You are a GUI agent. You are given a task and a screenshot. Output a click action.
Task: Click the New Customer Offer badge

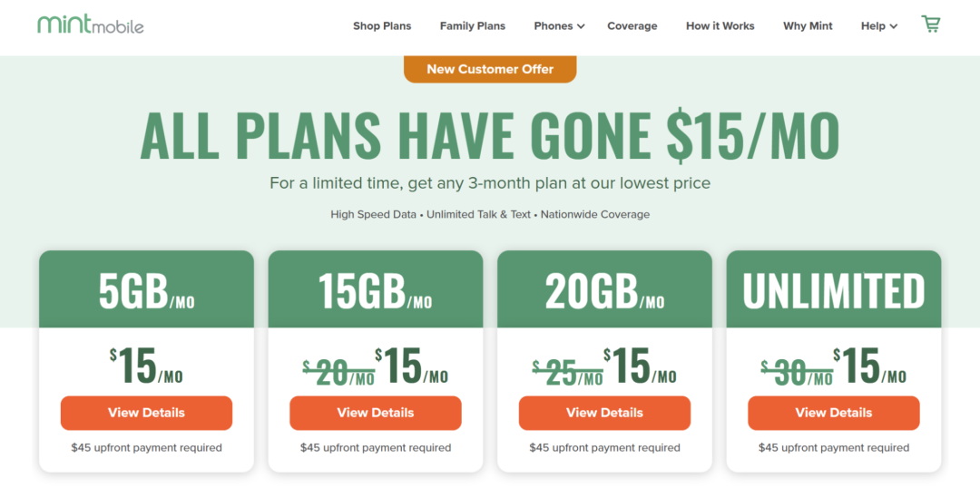pyautogui.click(x=490, y=69)
